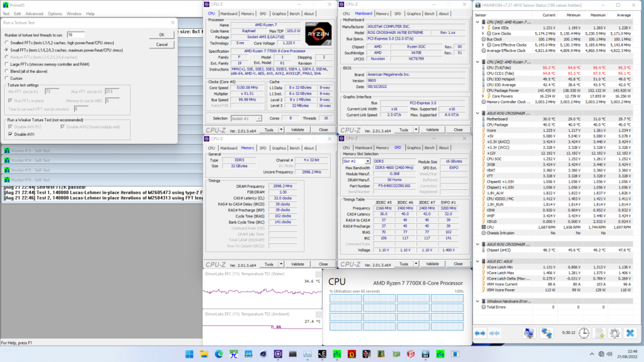The height and width of the screenshot is (362, 644).
Task: Open the Prime95 Test menu
Action: coord(6,14)
